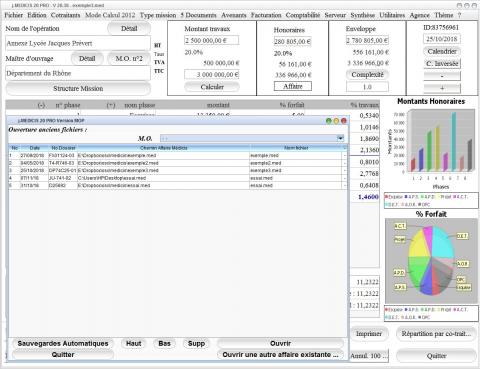Click the date field 25/10/2018
480x369 pixels.
[442, 39]
